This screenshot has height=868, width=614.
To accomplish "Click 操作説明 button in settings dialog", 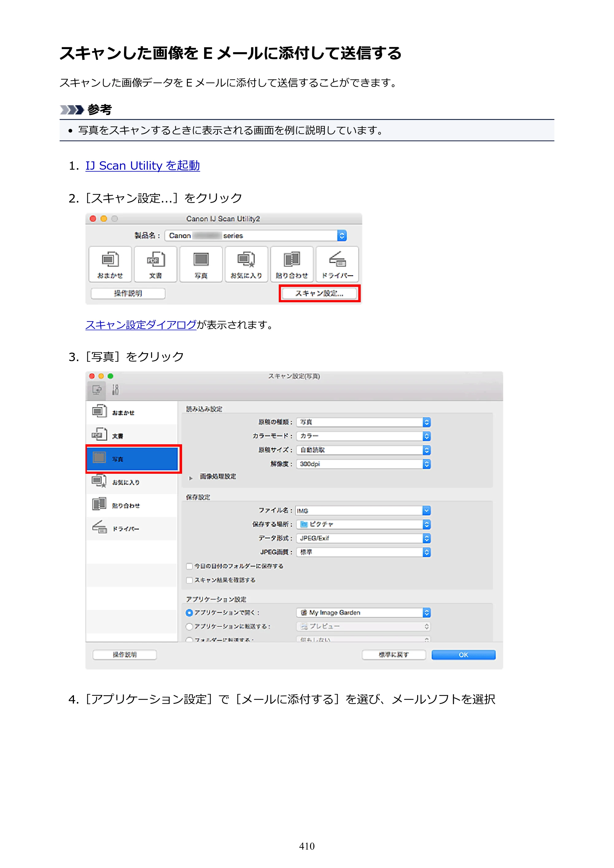I will [125, 655].
